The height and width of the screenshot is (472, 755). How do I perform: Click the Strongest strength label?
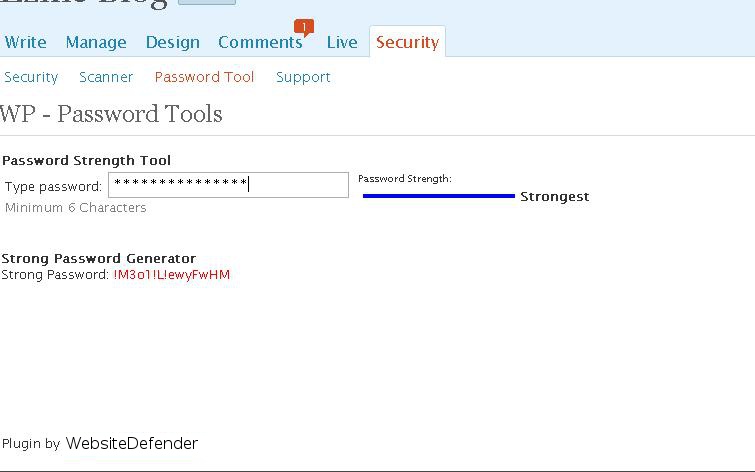555,197
